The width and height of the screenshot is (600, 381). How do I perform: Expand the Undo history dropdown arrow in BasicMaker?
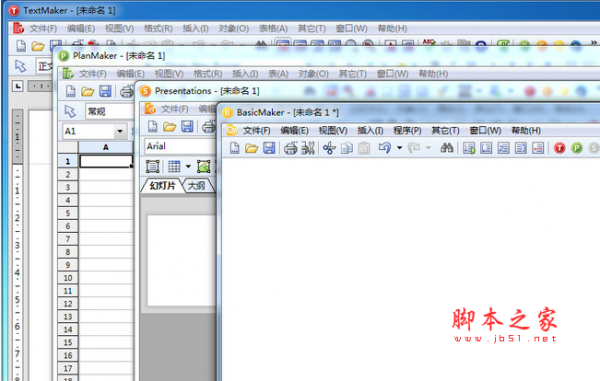[x=399, y=148]
